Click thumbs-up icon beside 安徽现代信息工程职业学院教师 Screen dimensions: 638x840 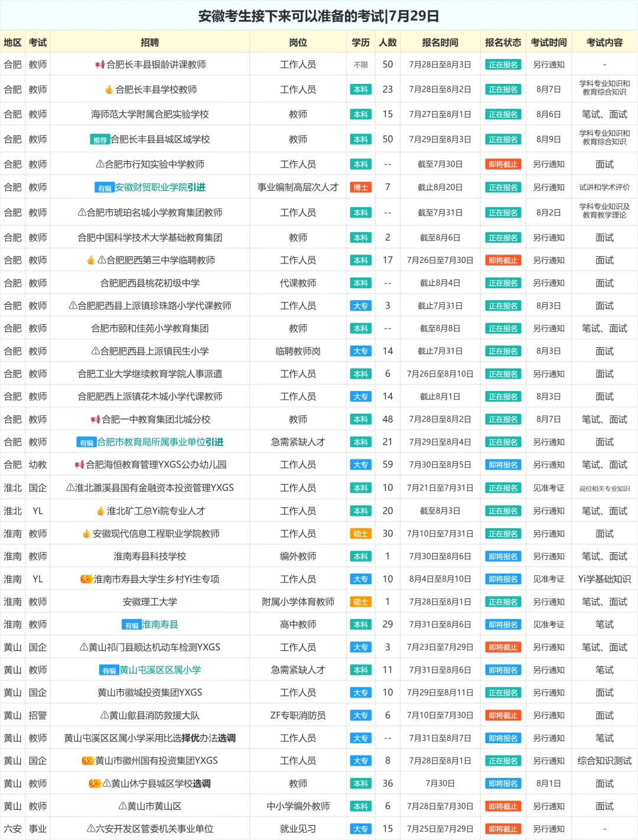[x=86, y=533]
